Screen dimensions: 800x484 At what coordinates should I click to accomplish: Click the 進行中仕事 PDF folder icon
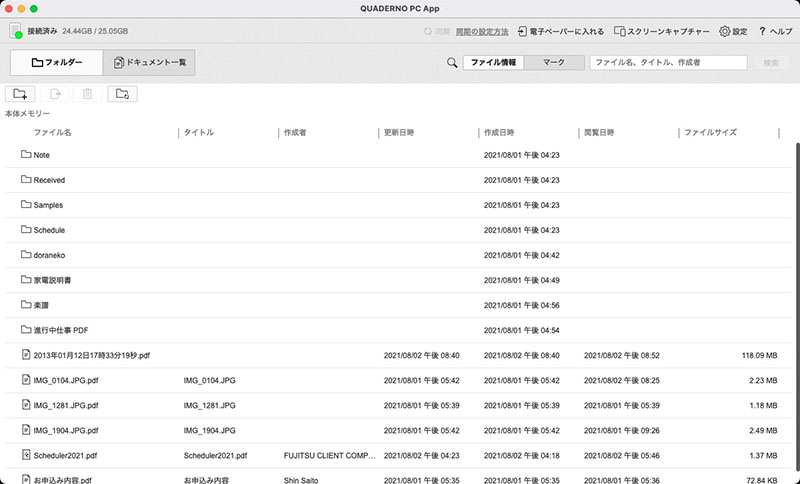(26, 329)
